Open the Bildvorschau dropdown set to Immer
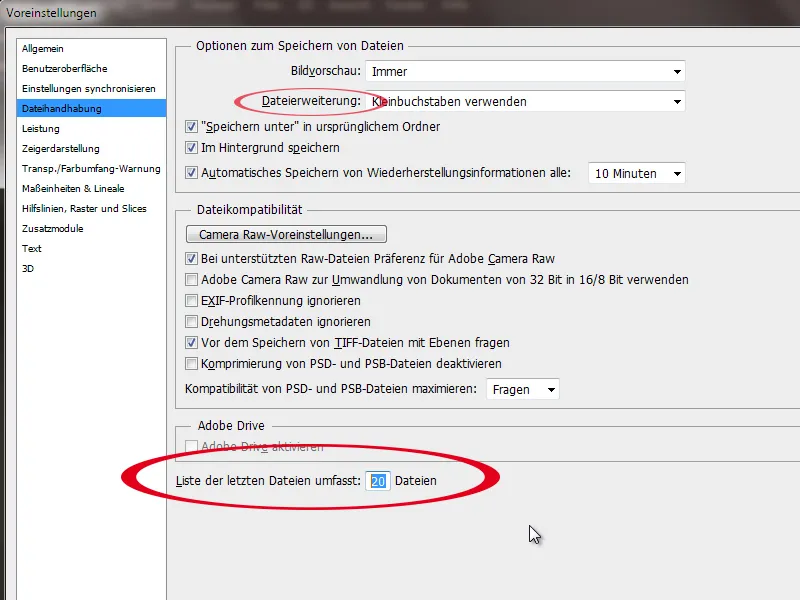 [525, 71]
